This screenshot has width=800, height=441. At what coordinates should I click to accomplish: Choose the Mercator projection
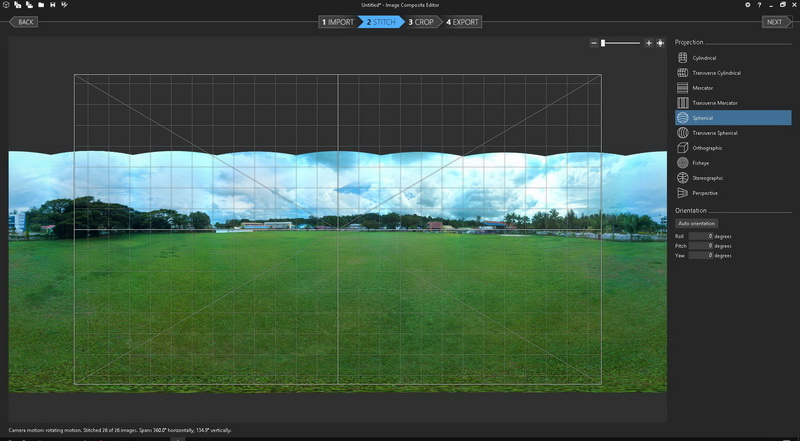[x=733, y=88]
